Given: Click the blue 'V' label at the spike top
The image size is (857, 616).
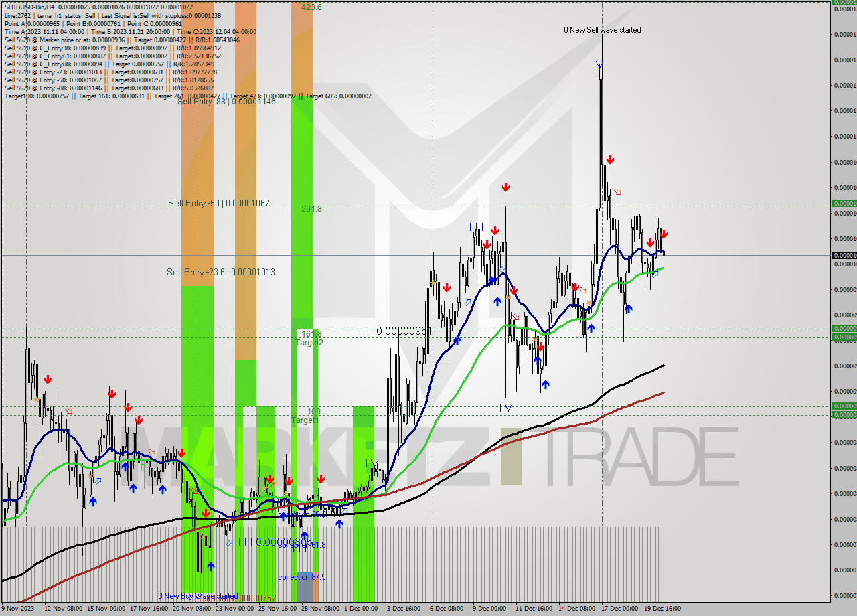Looking at the screenshot, I should pyautogui.click(x=599, y=65).
